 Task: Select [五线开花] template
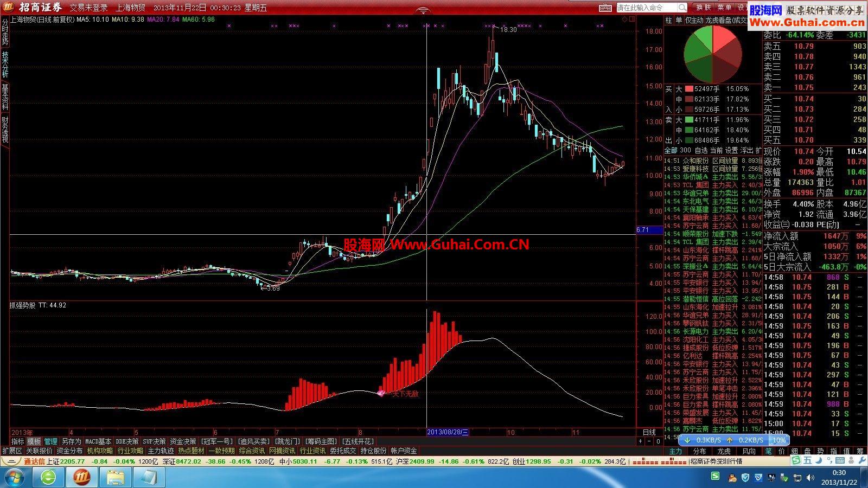click(x=359, y=441)
